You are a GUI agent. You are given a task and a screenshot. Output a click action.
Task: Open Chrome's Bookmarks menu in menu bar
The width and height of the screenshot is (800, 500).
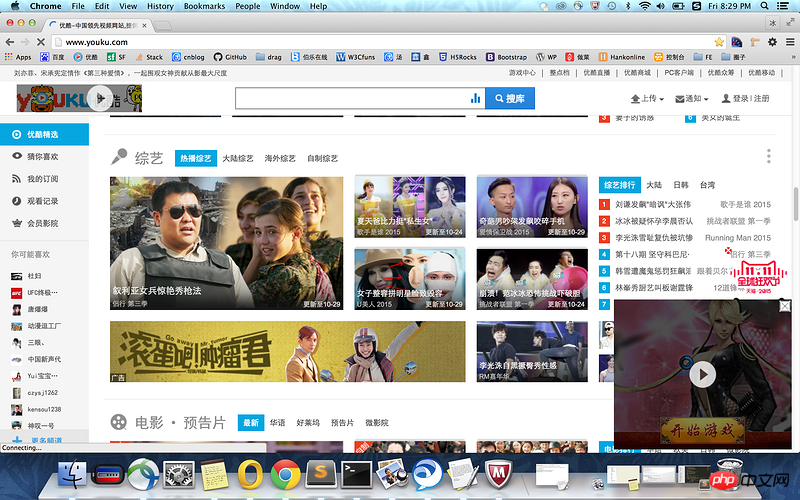(x=204, y=6)
